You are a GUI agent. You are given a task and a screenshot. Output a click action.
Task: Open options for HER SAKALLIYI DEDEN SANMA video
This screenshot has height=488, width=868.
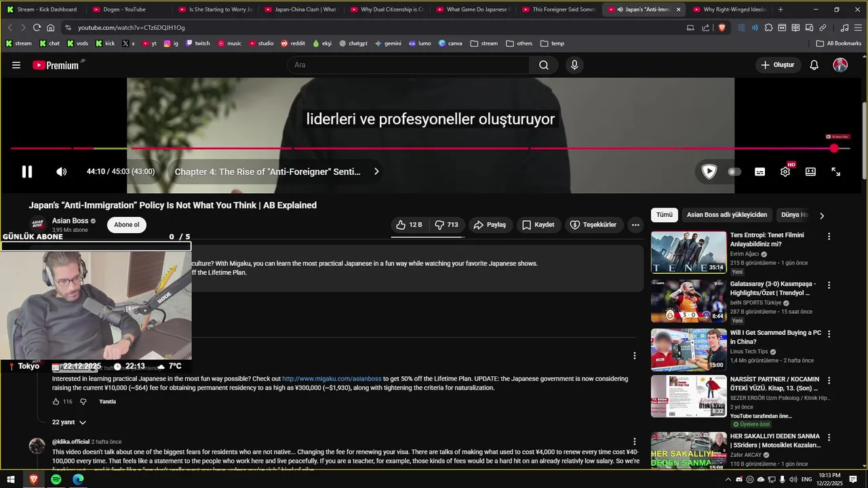click(829, 437)
